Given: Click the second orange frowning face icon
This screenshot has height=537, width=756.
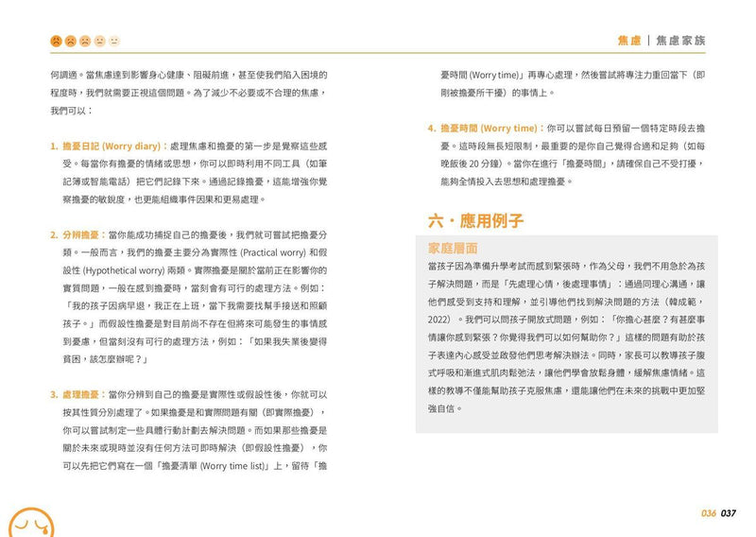Looking at the screenshot, I should pyautogui.click(x=71, y=41).
